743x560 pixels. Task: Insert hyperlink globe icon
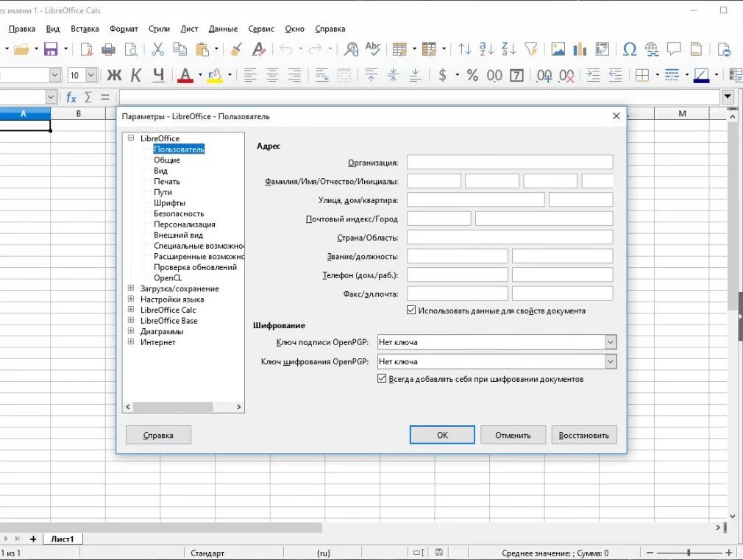point(652,49)
